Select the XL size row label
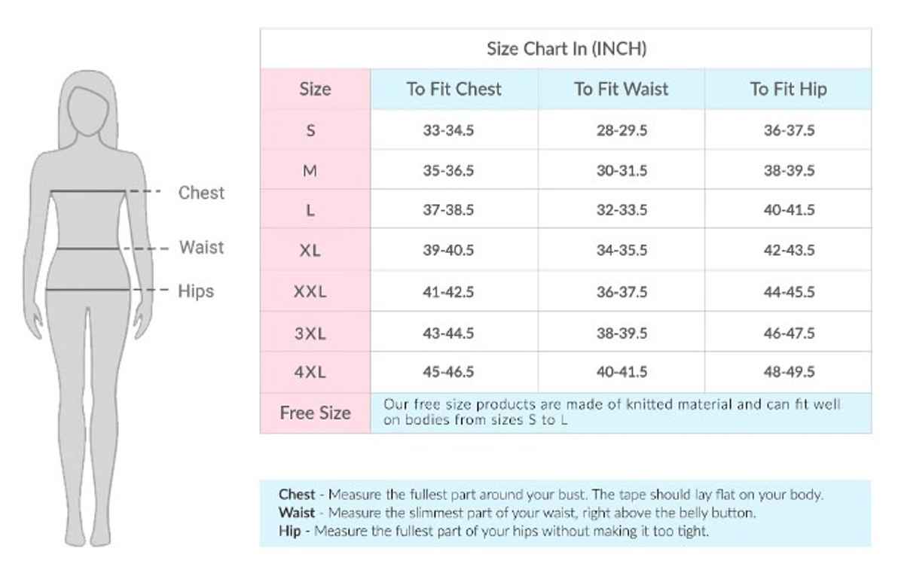 coord(310,251)
